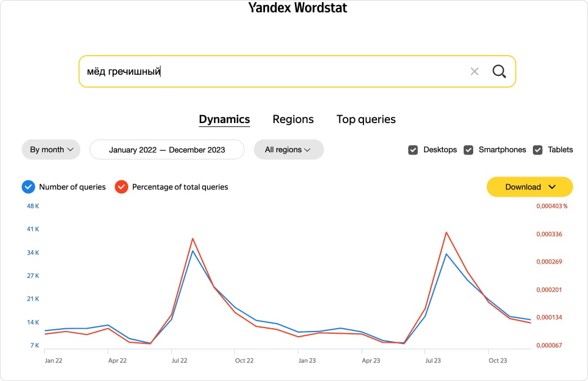The width and height of the screenshot is (588, 381).
Task: Click into the search query input field
Action: (270, 71)
